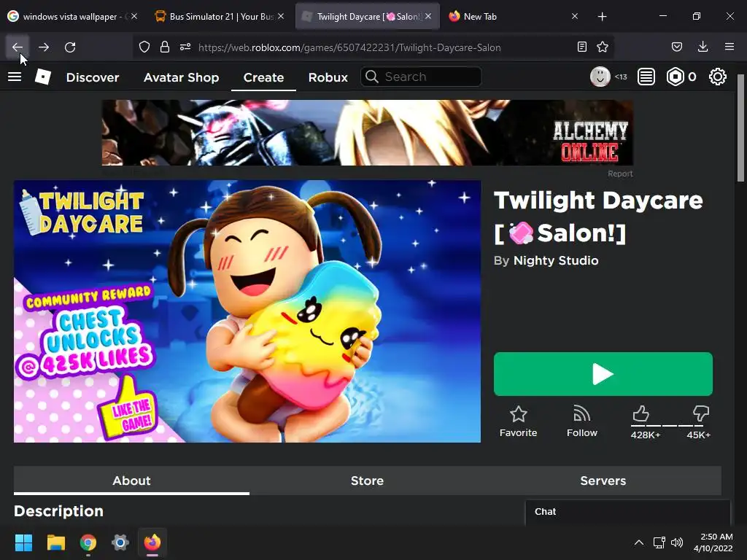Viewport: 747px width, 560px height.
Task: Select the About tab
Action: pyautogui.click(x=131, y=481)
